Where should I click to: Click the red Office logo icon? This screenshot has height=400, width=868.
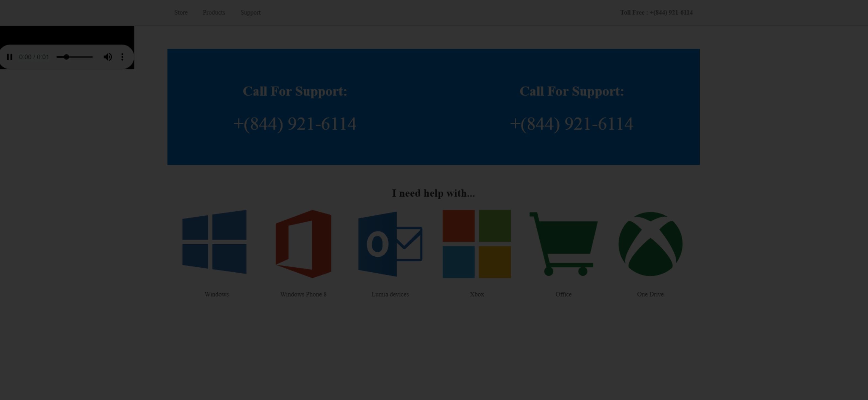303,244
